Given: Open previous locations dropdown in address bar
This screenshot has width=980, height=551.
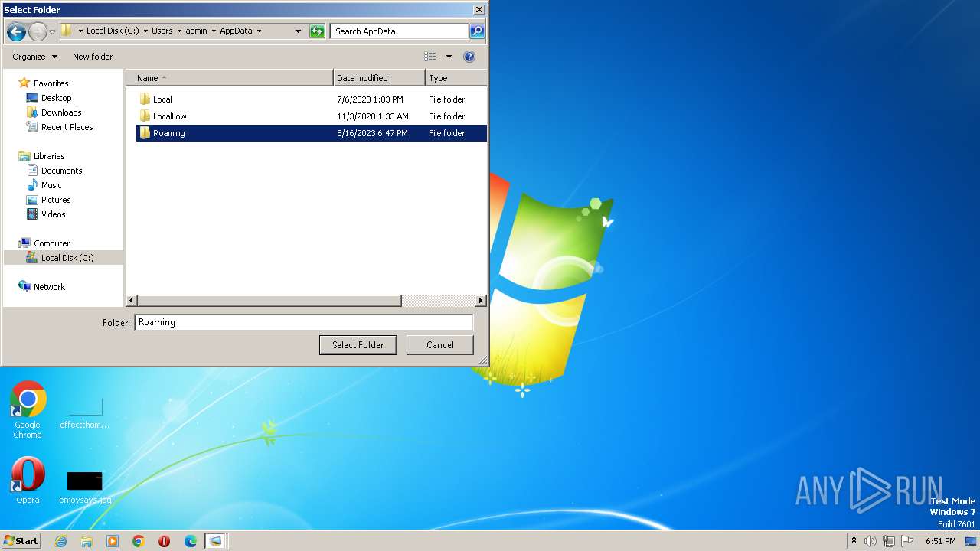Looking at the screenshot, I should coord(298,31).
